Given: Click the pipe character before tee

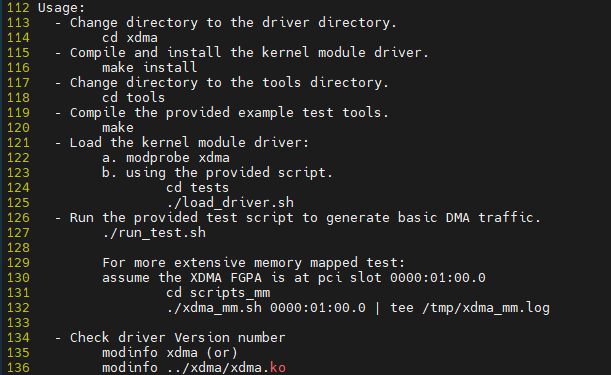Looking at the screenshot, I should coord(377,308).
